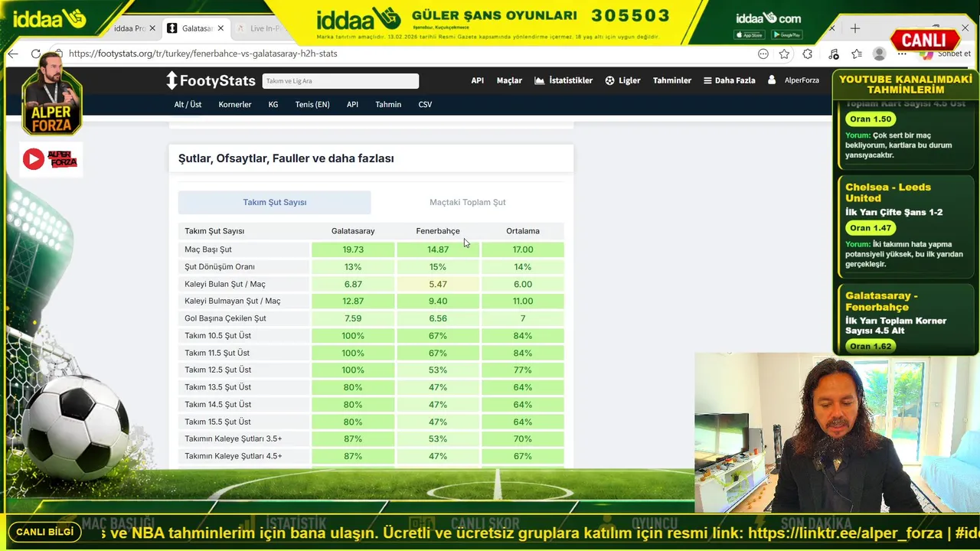This screenshot has height=551, width=980.
Task: Select the 'Takım Şut Sayısı' tab
Action: (275, 203)
